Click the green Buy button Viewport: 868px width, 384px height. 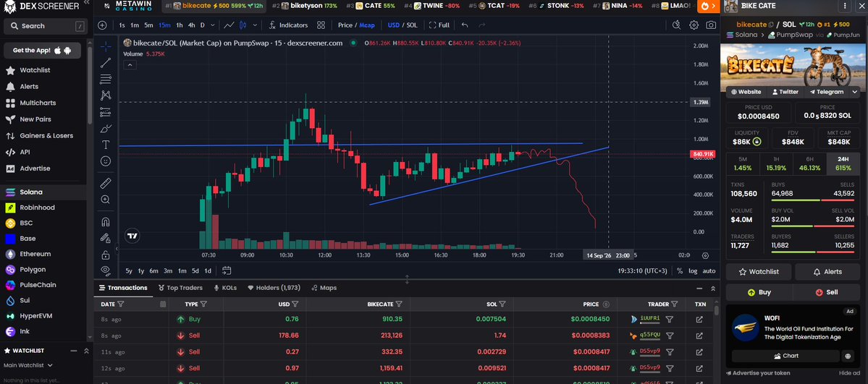click(x=759, y=292)
